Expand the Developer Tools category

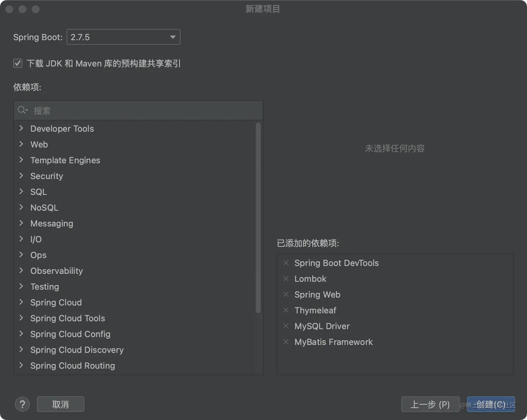pos(21,128)
